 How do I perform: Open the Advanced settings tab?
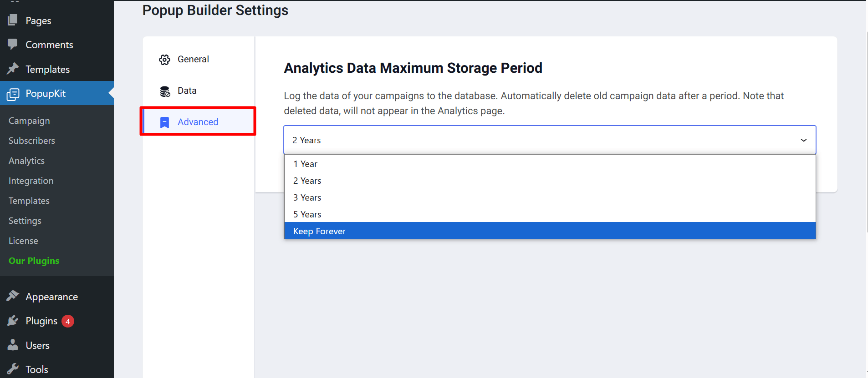pyautogui.click(x=198, y=122)
